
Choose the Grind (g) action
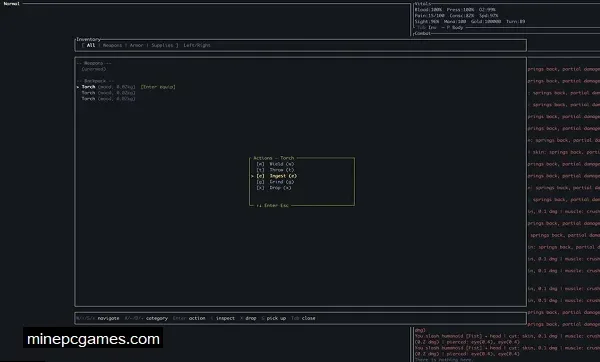pyautogui.click(x=275, y=182)
